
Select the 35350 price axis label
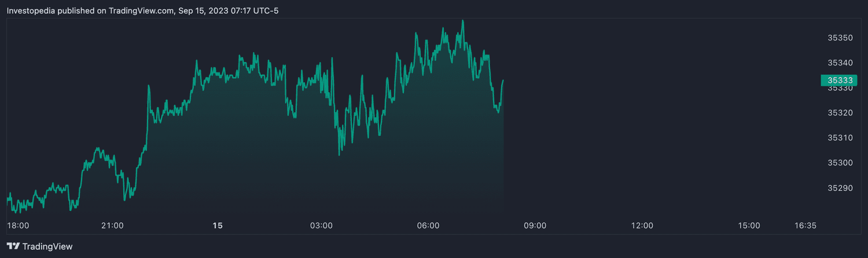(x=840, y=38)
